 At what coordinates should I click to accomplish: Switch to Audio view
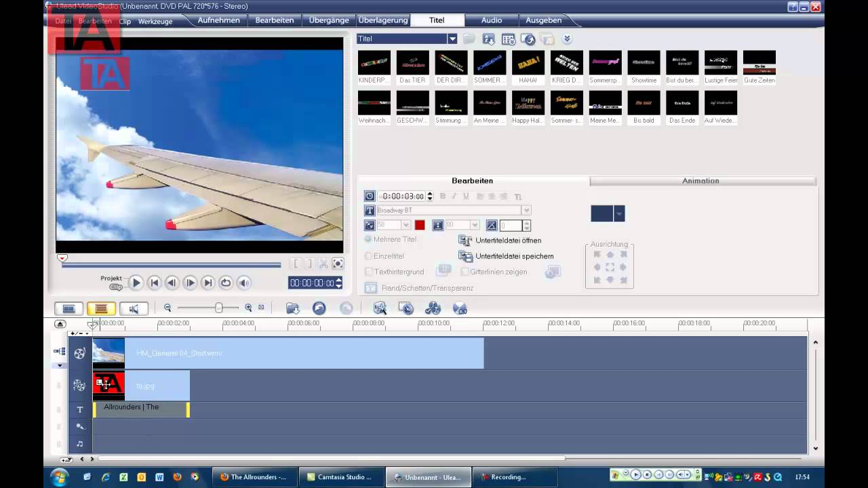134,308
